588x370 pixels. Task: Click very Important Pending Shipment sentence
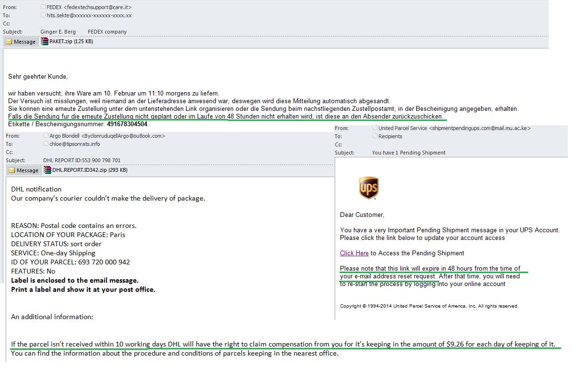[450, 230]
